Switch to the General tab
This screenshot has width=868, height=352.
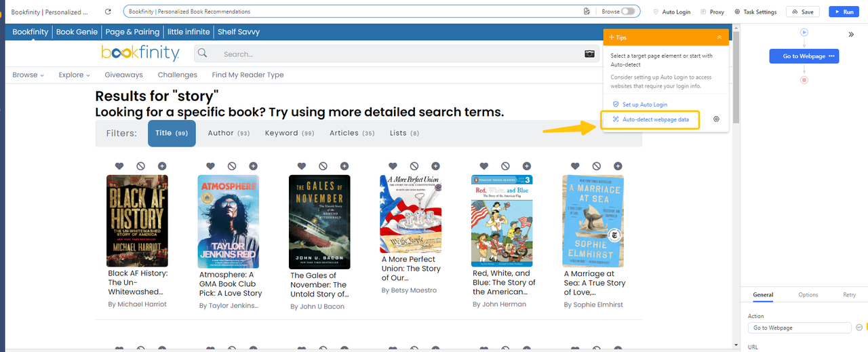(763, 295)
